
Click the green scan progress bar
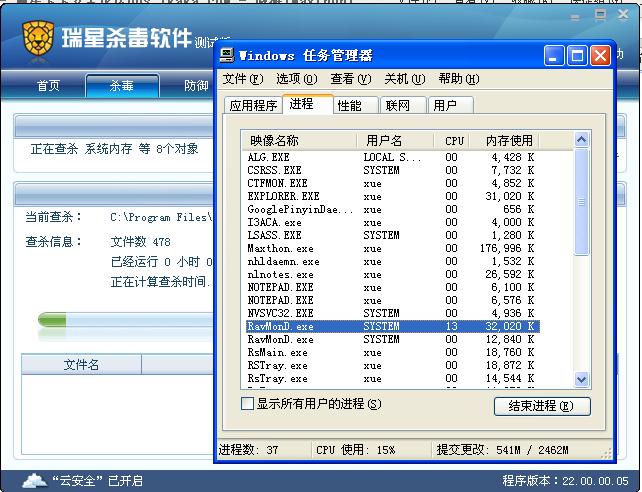pyautogui.click(x=52, y=320)
